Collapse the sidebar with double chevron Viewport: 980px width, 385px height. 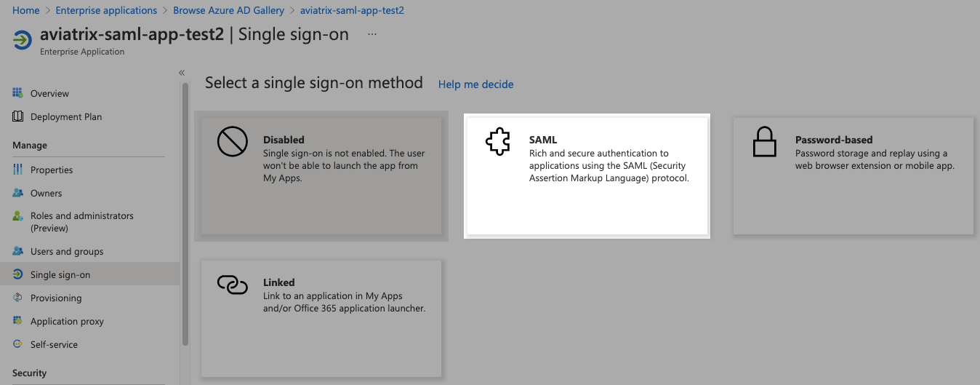(182, 72)
